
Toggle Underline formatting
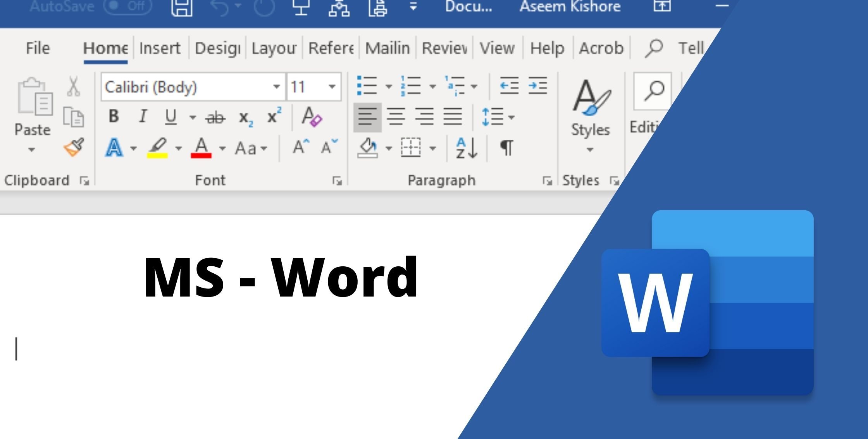click(171, 117)
